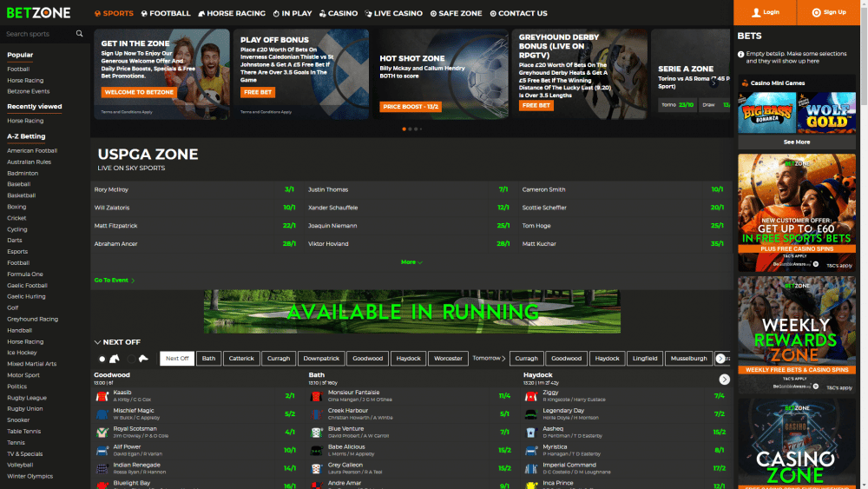Click the Welcome to Betzone button
This screenshot has height=489, width=868.
(139, 92)
